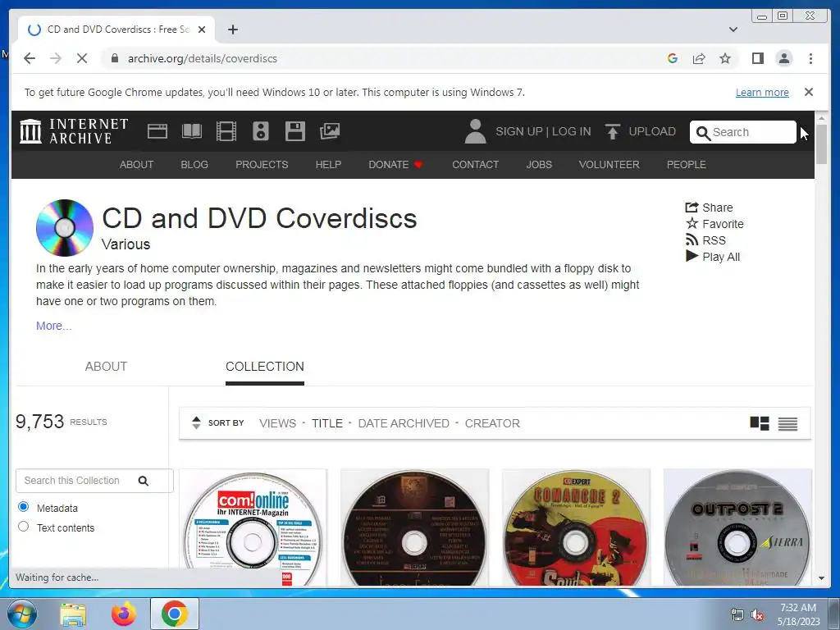Toggle the sort direction arrows
This screenshot has width=840, height=630.
point(196,422)
